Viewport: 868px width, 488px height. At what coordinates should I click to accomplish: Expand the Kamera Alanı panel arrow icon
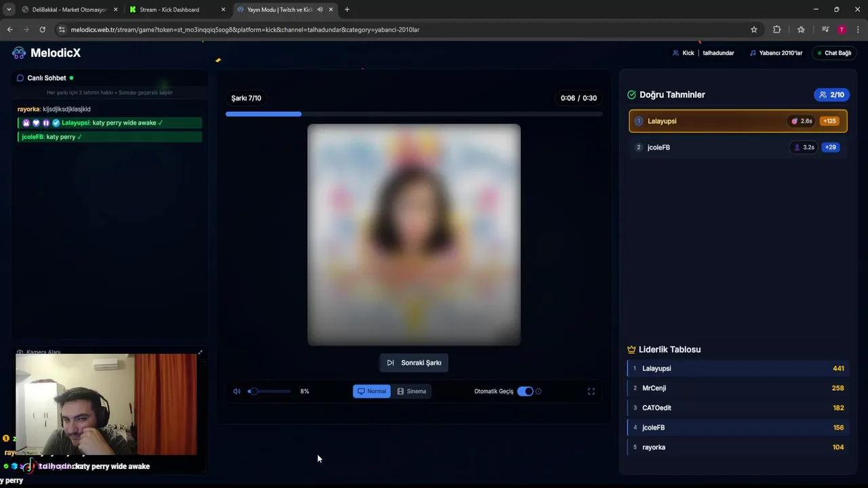click(x=200, y=352)
